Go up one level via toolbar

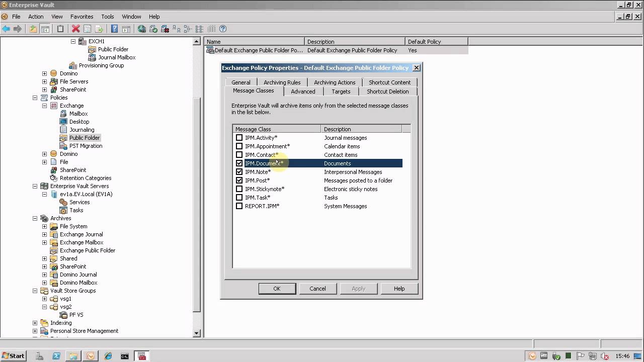33,29
